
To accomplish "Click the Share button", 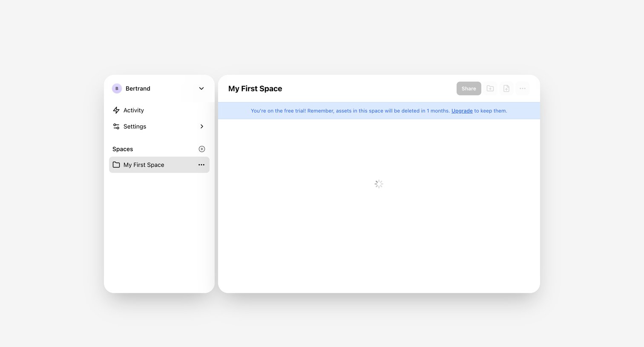I will (x=469, y=89).
